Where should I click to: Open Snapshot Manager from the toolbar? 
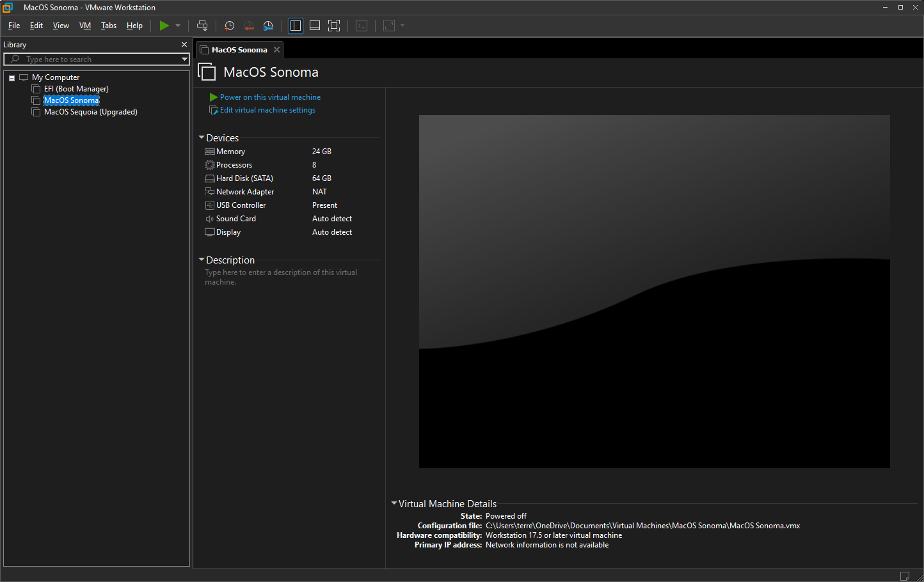pos(268,26)
